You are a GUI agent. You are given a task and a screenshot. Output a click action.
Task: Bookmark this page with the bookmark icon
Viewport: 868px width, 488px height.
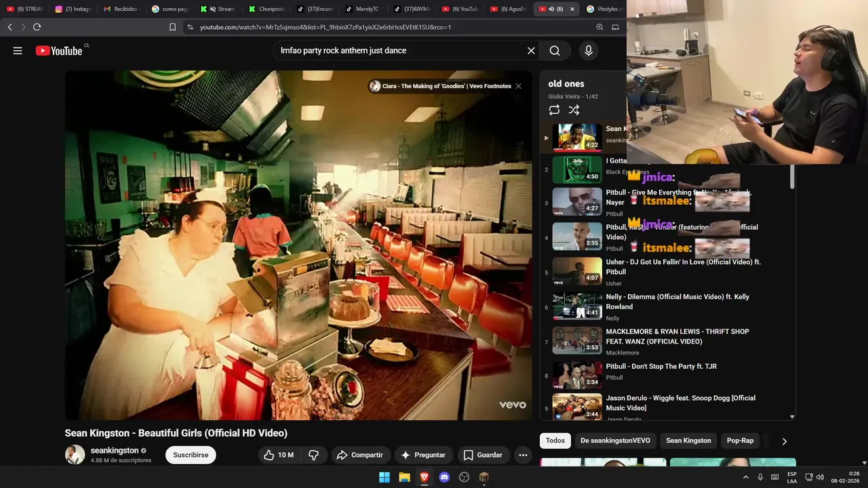point(172,27)
